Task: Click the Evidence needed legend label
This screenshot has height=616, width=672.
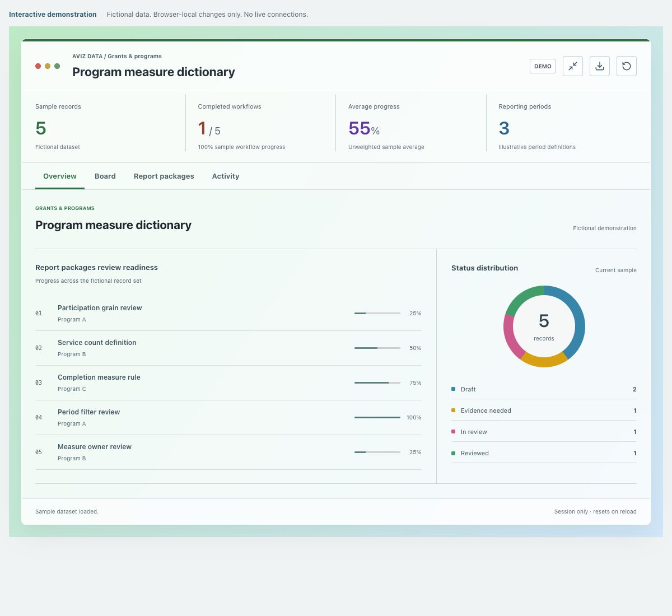Action: tap(486, 410)
